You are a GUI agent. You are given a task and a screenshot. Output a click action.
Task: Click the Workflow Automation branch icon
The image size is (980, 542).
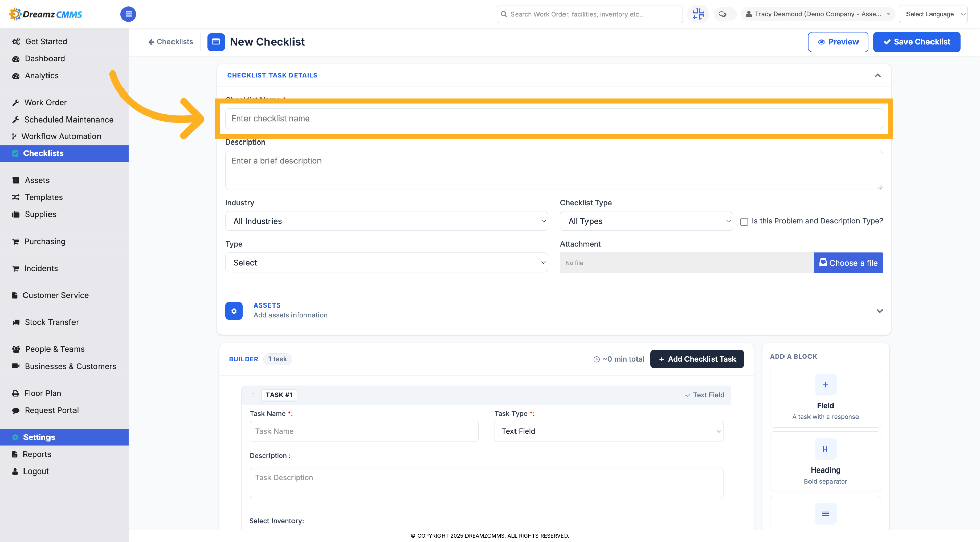(14, 136)
